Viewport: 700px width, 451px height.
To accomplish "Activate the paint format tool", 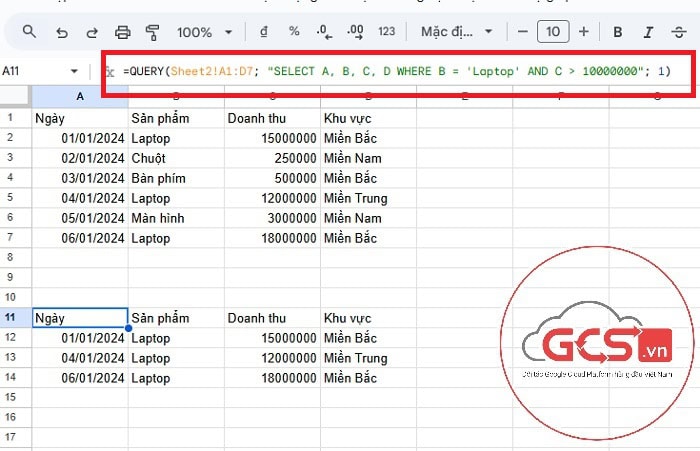I will 153,32.
